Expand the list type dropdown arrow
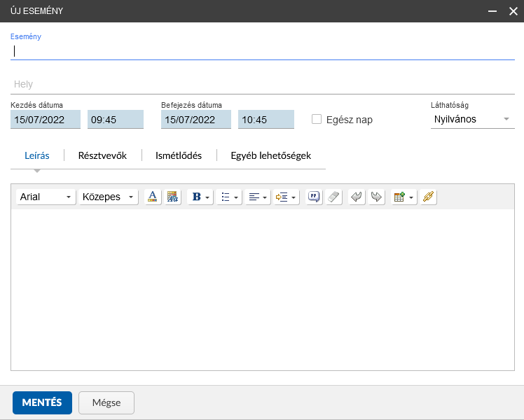Image resolution: width=524 pixels, height=420 pixels. 236,197
